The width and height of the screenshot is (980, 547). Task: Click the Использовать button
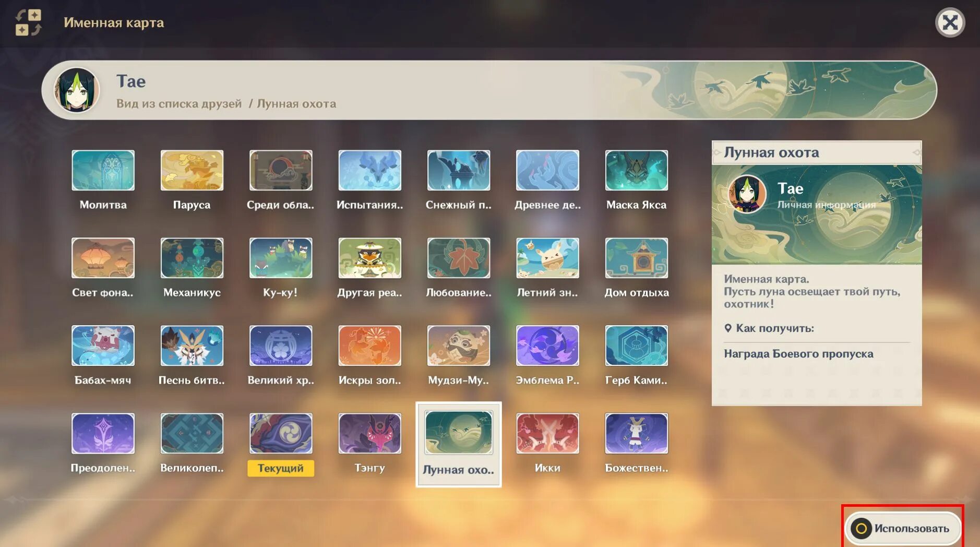pyautogui.click(x=903, y=528)
